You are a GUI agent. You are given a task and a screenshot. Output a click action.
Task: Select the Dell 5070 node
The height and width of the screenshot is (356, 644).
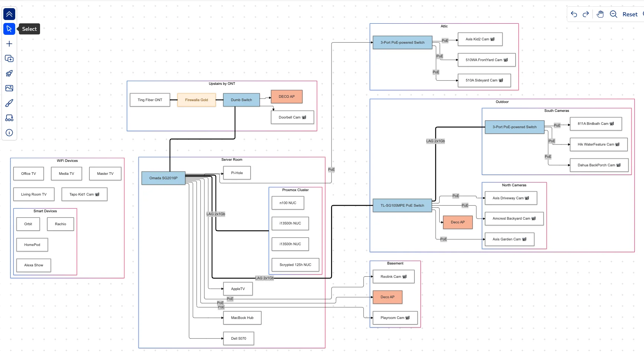238,339
